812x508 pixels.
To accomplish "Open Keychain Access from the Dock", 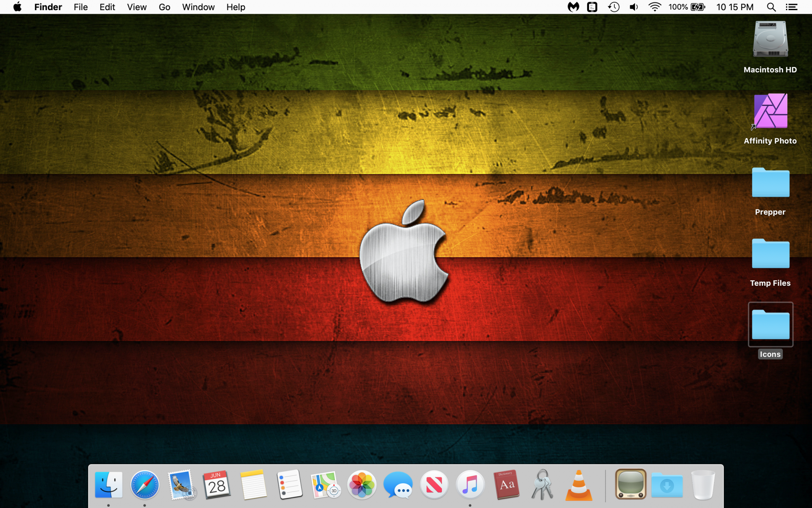I will pyautogui.click(x=542, y=485).
